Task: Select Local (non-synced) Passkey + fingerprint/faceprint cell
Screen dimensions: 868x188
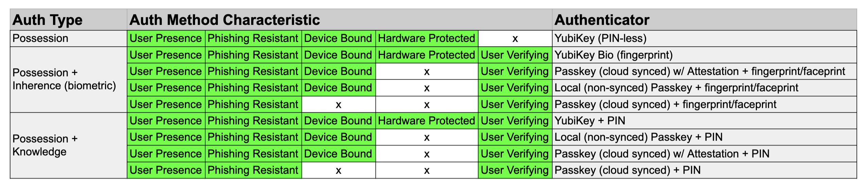Action: 676,88
